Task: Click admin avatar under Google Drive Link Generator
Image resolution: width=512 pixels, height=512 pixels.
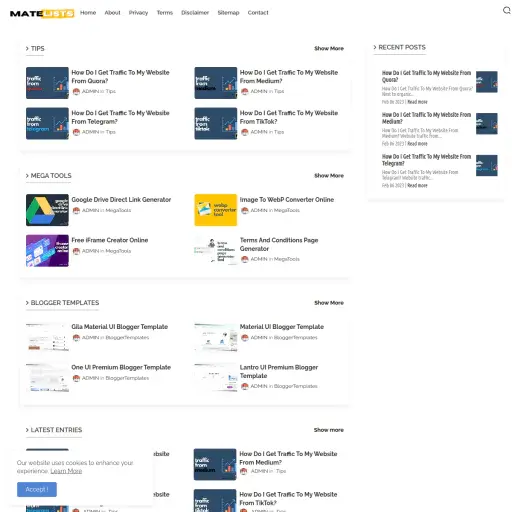Action: pos(76,210)
